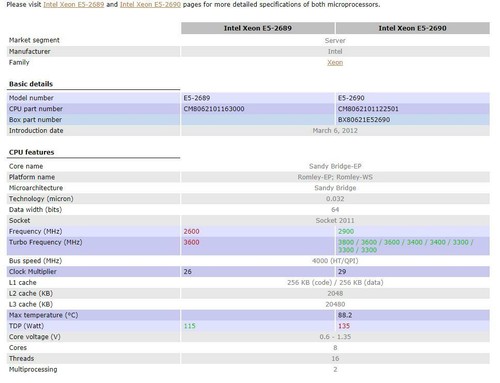Click the Intel Xeon E5-2690 column header
This screenshot has width=500, height=383.
click(413, 28)
